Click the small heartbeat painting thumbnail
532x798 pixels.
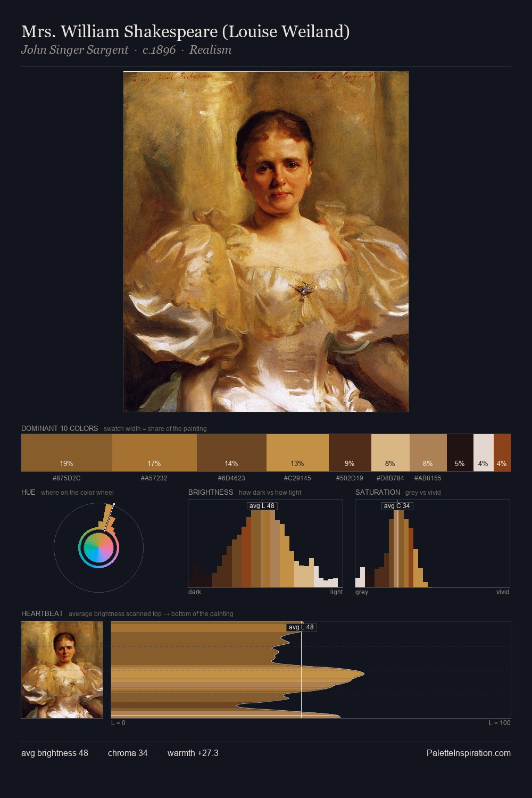[x=62, y=670]
